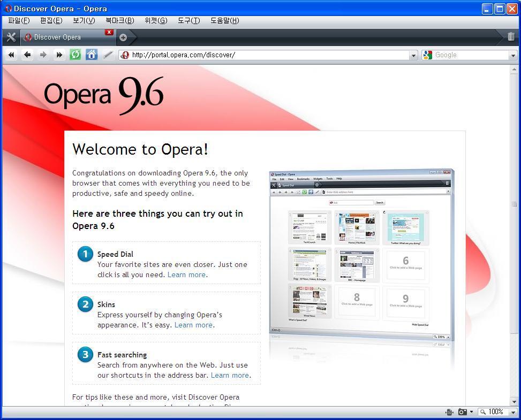
Task: Click the Fast Forward button
Action: [59, 55]
